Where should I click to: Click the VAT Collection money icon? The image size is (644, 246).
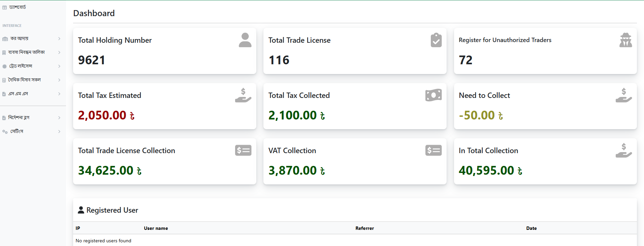coord(433,150)
